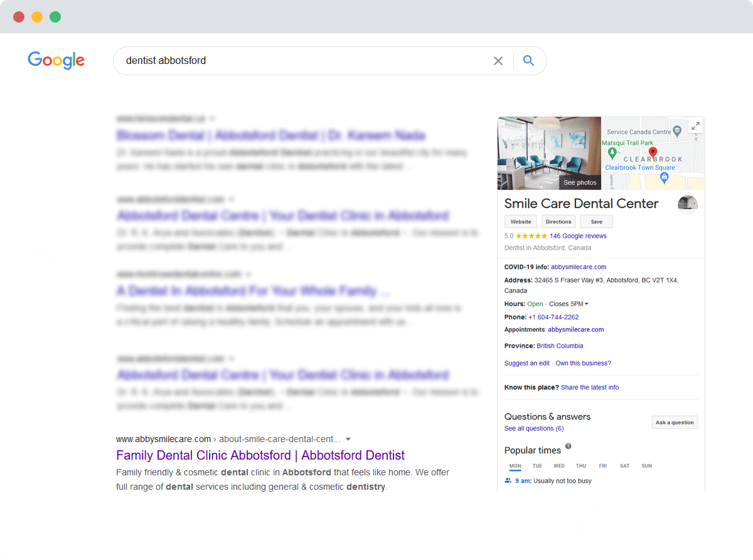The image size is (753, 560).
Task: Click the Directions button
Action: pos(558,221)
